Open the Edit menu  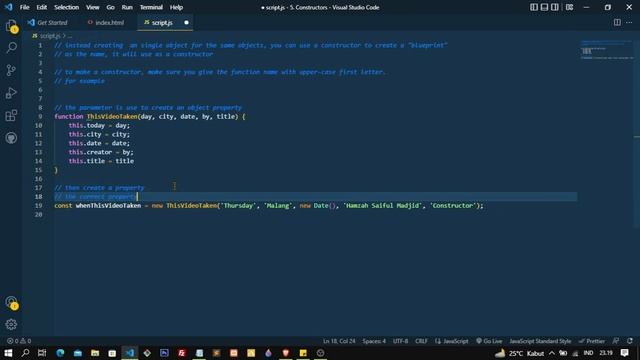[42, 7]
